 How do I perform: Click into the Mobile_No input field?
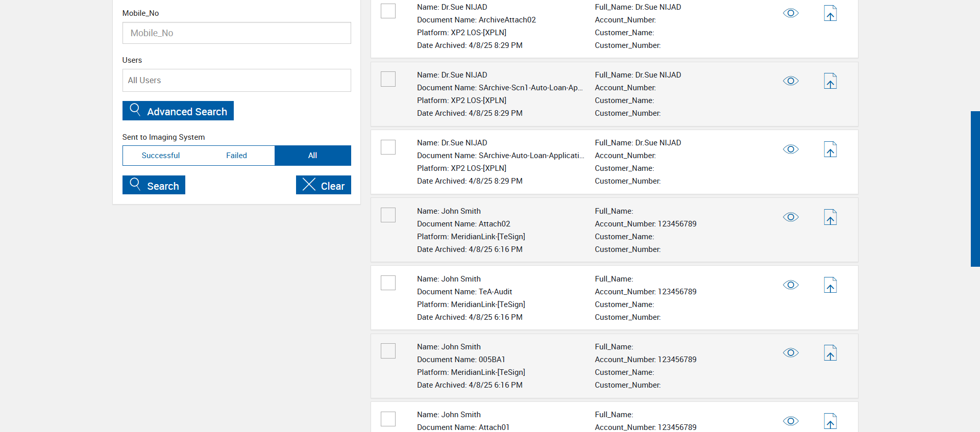coord(236,33)
